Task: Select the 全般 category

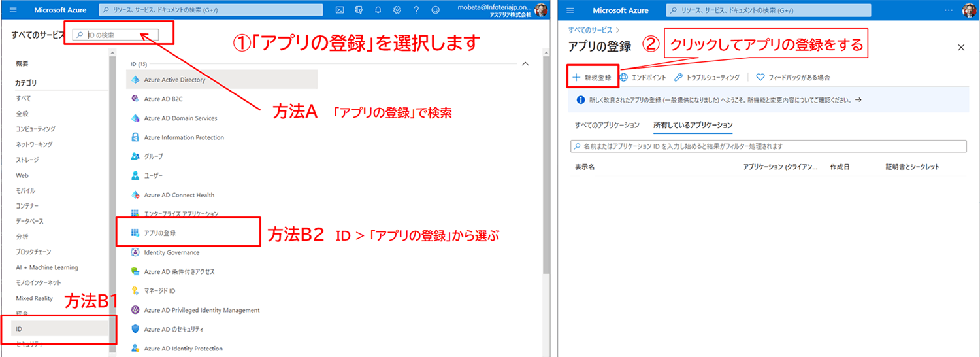Action: tap(22, 113)
